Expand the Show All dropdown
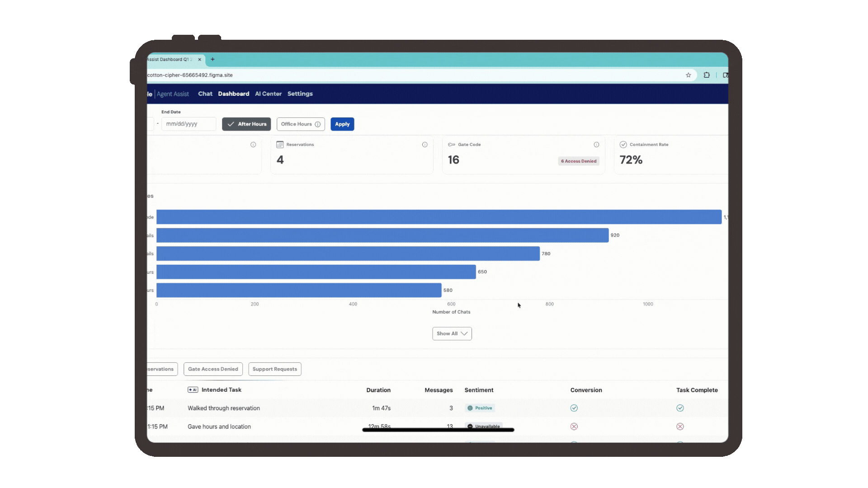This screenshot has width=868, height=488. pos(452,333)
